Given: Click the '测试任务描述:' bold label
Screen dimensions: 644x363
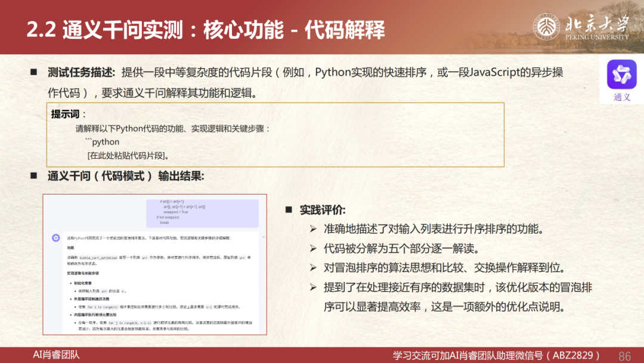Looking at the screenshot, I should click(x=81, y=72).
